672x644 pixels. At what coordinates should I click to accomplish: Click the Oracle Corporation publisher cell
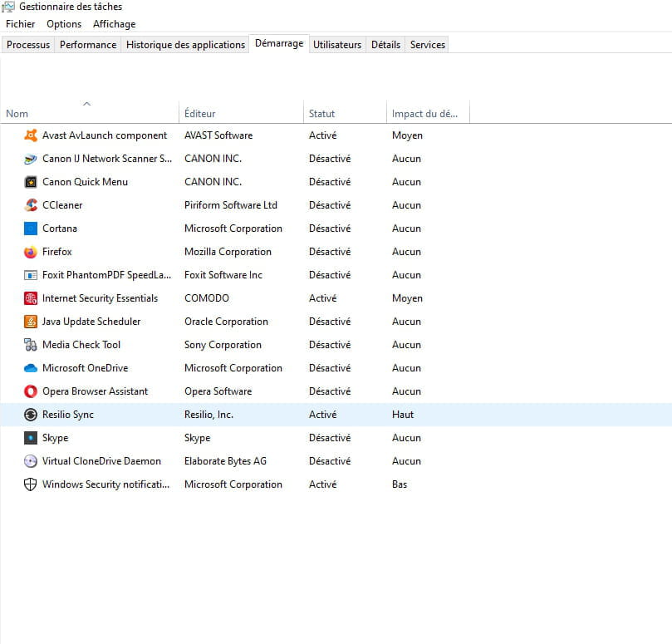click(226, 322)
